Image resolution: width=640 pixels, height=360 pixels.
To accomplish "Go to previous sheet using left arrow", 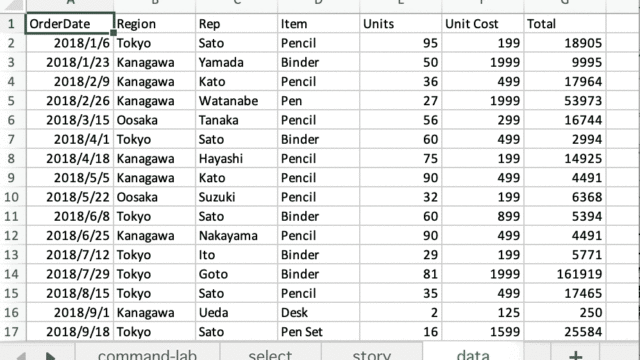I will coord(20,356).
